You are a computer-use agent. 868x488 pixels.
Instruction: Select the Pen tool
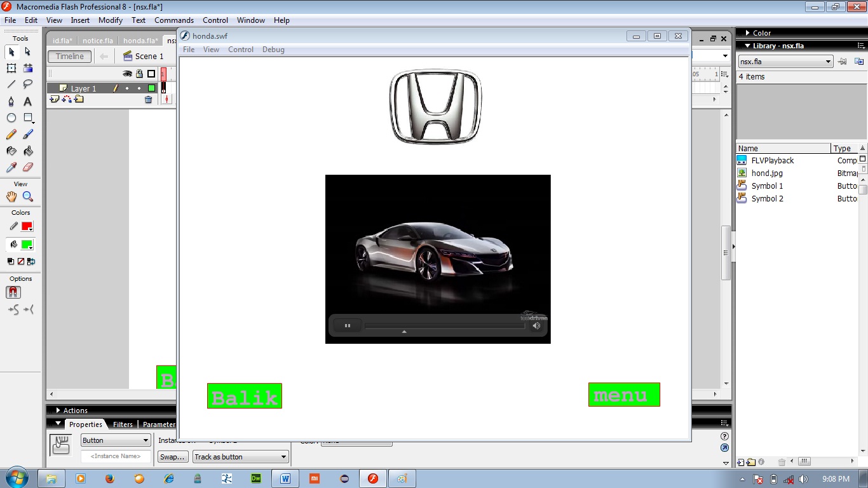[11, 102]
